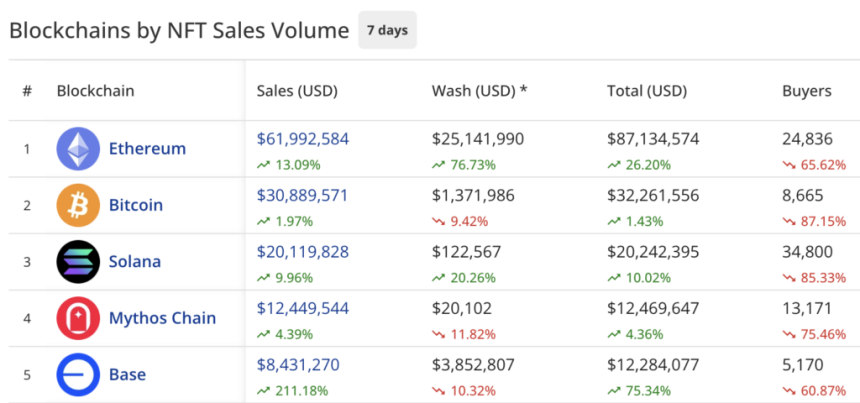Click the Bitcoin logo icon
This screenshot has width=860, height=403.
(x=77, y=205)
